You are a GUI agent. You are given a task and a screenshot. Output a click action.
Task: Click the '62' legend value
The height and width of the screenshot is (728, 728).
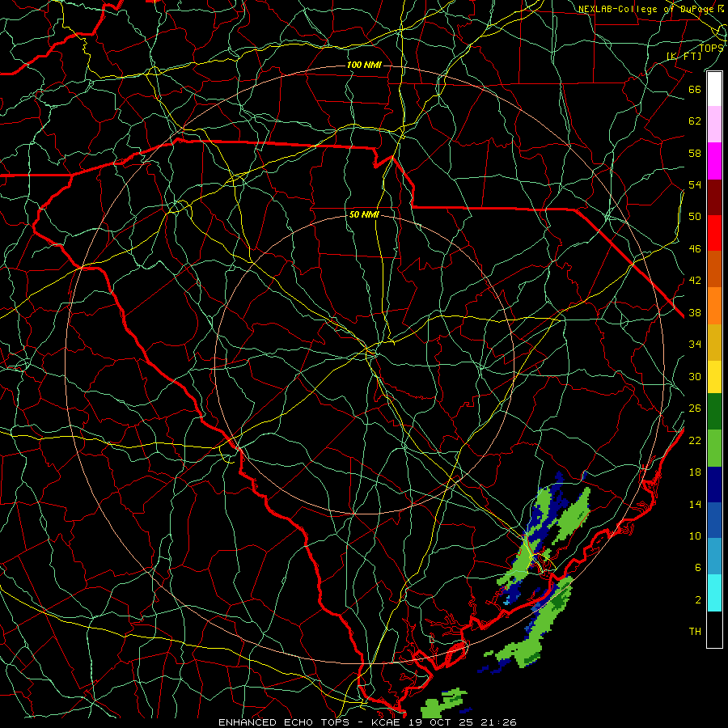pyautogui.click(x=695, y=121)
